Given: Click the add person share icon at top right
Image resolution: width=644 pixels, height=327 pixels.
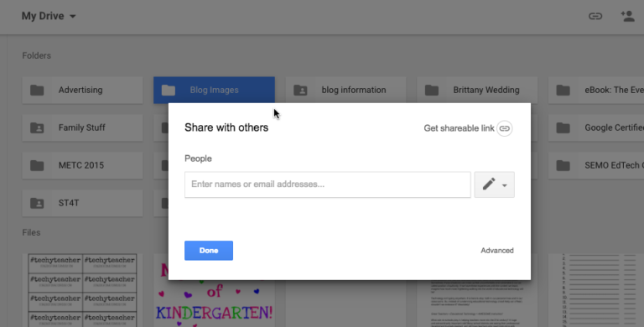Looking at the screenshot, I should [x=627, y=17].
